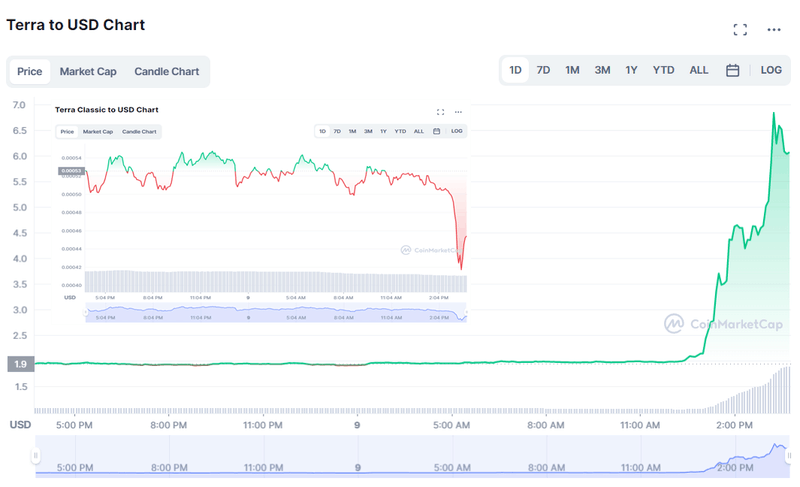Click the price peak of the green line near 6.8

click(773, 113)
